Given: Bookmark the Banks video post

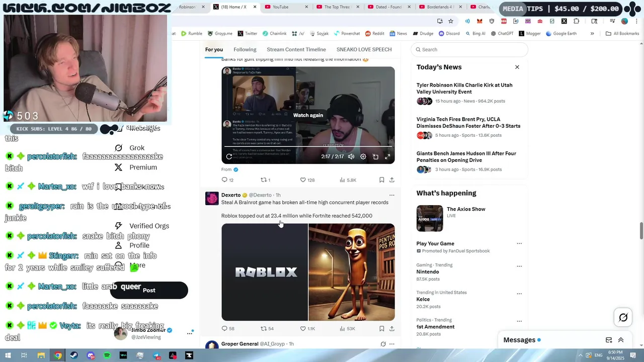Looking at the screenshot, I should [x=381, y=180].
